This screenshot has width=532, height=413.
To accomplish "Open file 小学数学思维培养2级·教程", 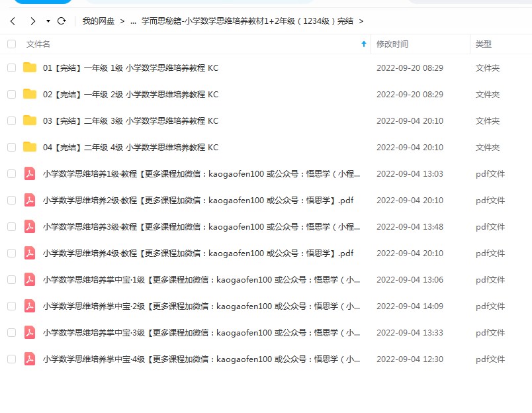I will click(x=198, y=201).
